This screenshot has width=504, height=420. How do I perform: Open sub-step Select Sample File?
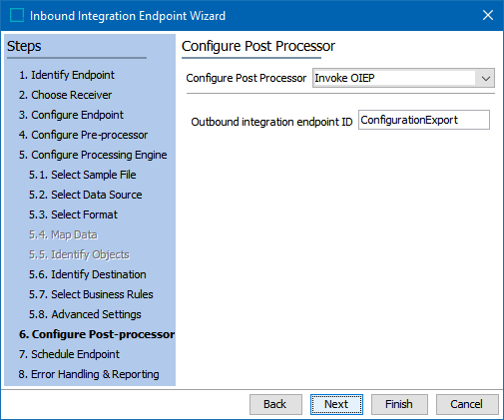pos(82,175)
